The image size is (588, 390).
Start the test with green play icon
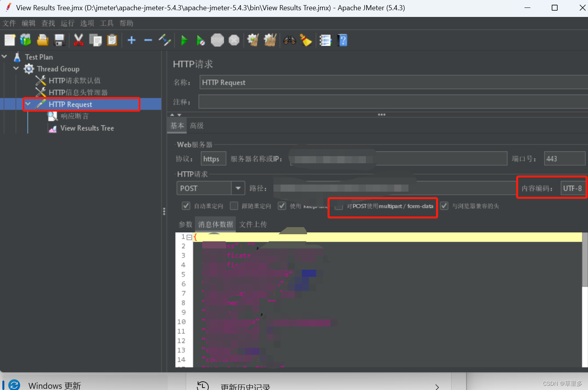point(184,40)
